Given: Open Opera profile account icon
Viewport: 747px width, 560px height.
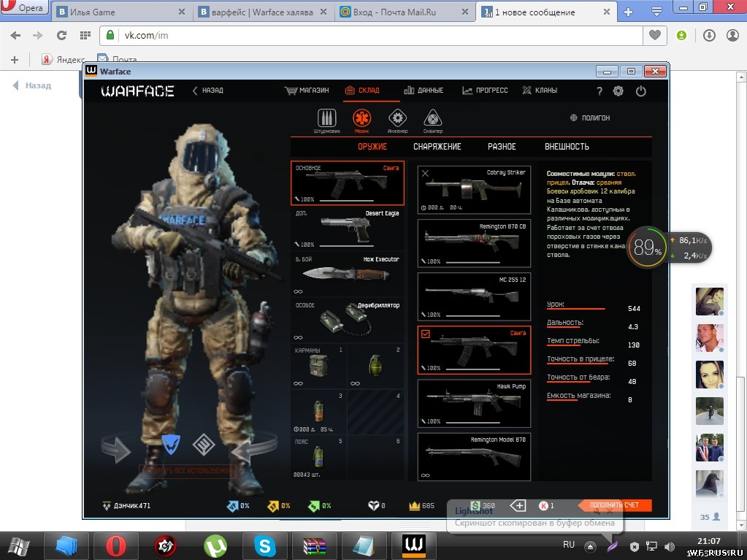Looking at the screenshot, I should tap(732, 35).
